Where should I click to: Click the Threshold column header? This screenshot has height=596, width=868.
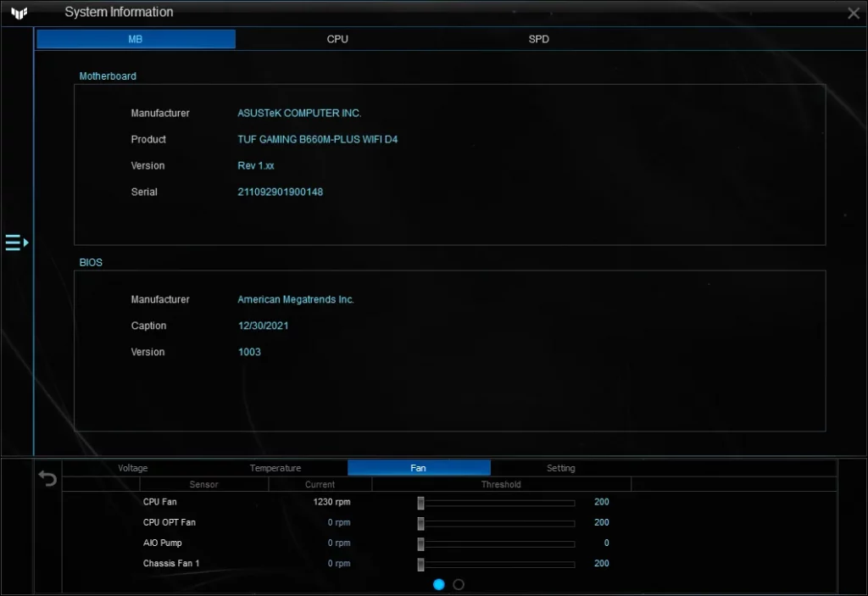(x=501, y=485)
